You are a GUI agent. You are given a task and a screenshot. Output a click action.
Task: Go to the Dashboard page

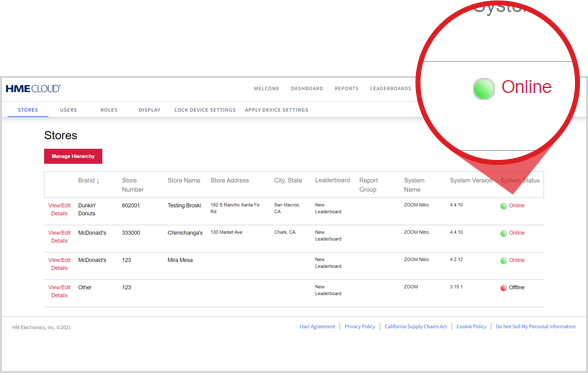pyautogui.click(x=307, y=88)
